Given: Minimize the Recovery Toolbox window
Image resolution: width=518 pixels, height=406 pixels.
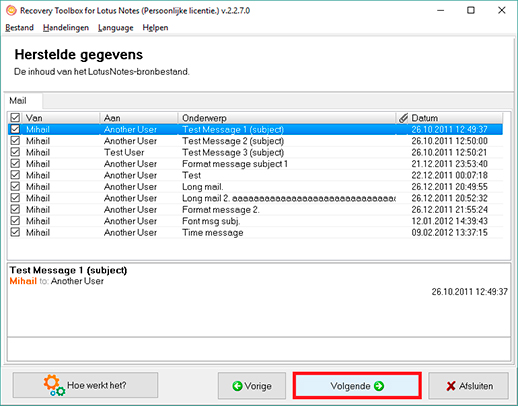Looking at the screenshot, I should pyautogui.click(x=441, y=10).
